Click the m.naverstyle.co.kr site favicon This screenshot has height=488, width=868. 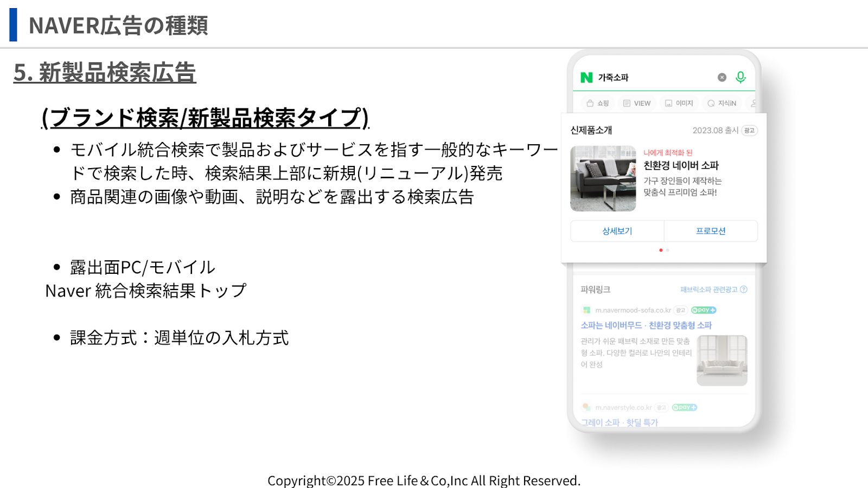pyautogui.click(x=586, y=407)
